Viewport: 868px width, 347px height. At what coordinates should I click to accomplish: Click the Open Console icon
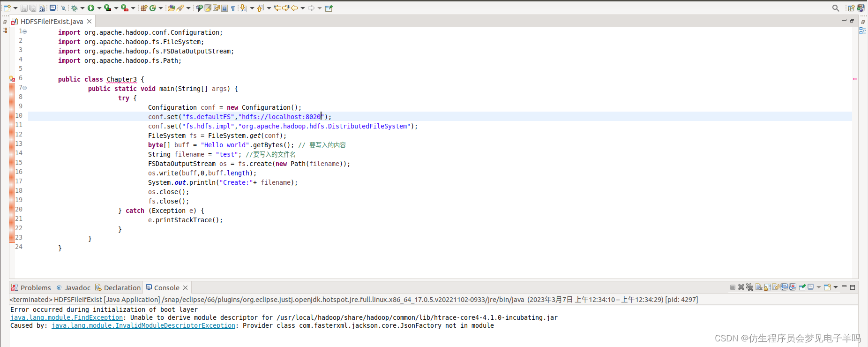[827, 287]
